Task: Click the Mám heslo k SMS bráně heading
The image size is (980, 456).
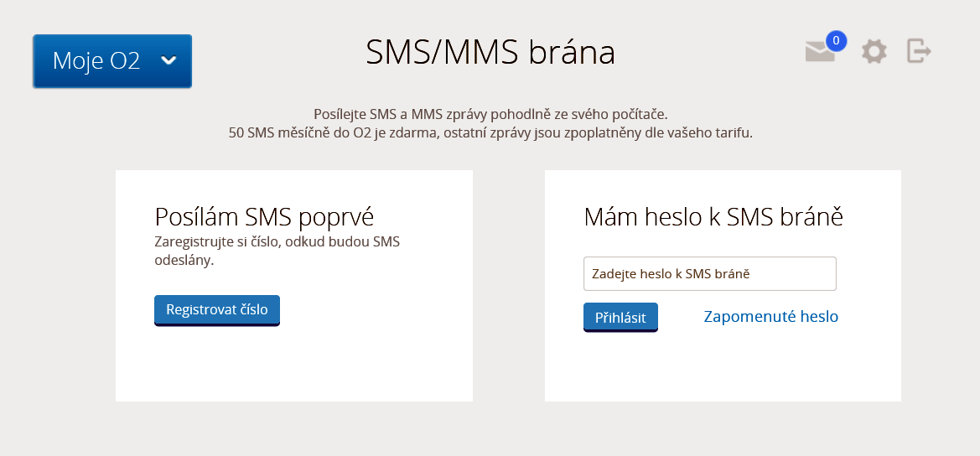Action: 713,217
